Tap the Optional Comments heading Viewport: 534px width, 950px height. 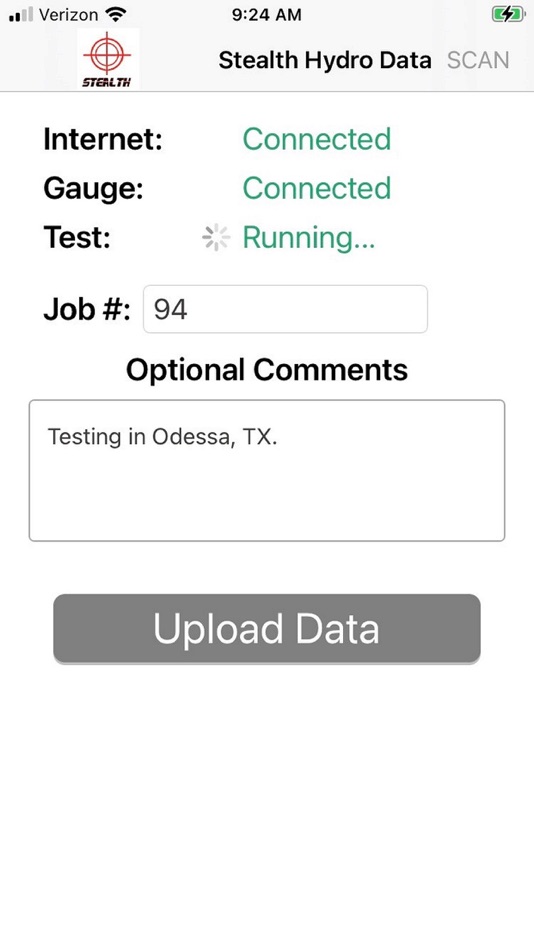point(267,370)
